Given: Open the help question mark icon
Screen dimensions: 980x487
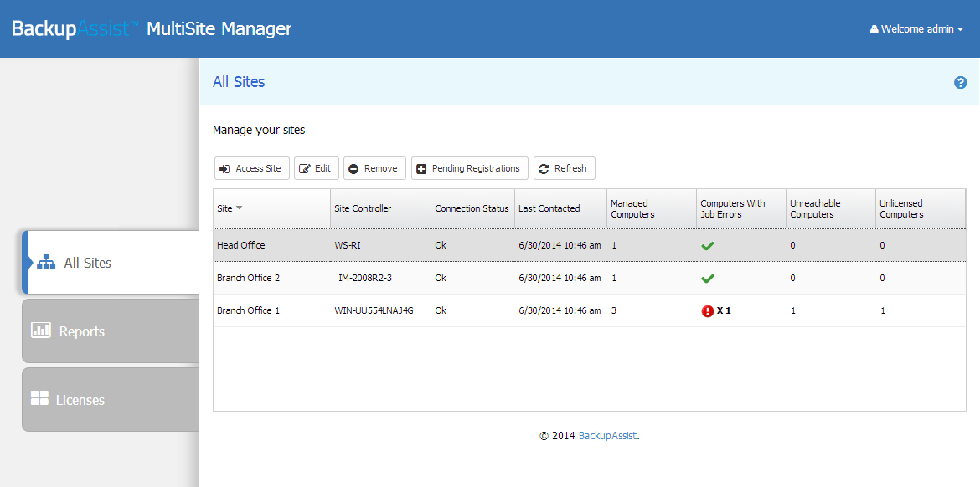Looking at the screenshot, I should pyautogui.click(x=960, y=82).
